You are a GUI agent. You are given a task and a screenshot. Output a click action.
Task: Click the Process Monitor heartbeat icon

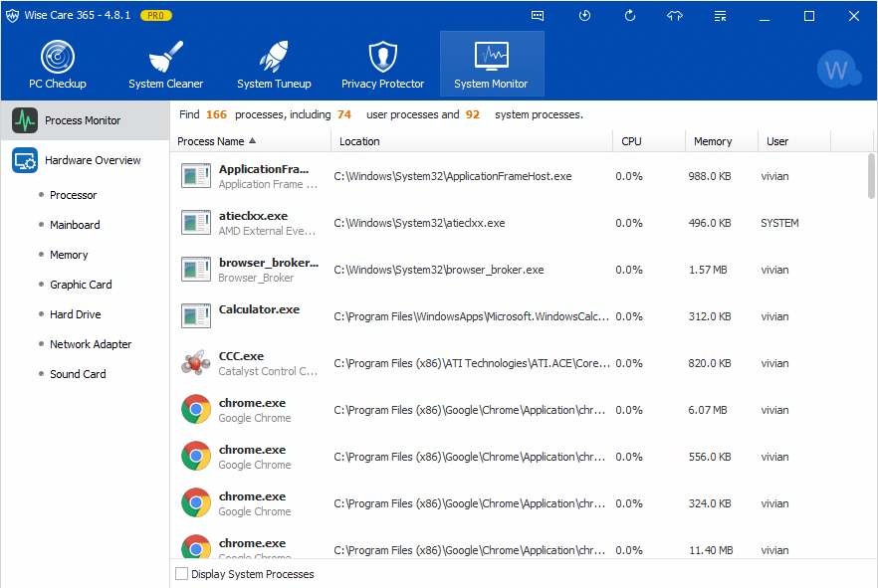[x=25, y=120]
